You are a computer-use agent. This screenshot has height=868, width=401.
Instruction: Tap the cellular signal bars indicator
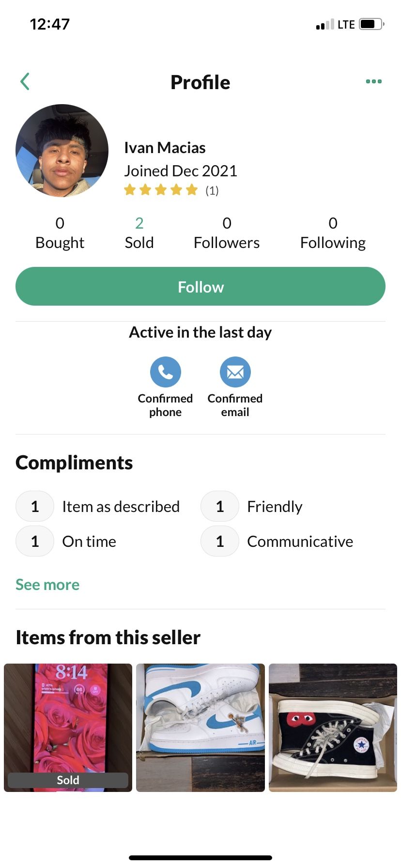325,24
